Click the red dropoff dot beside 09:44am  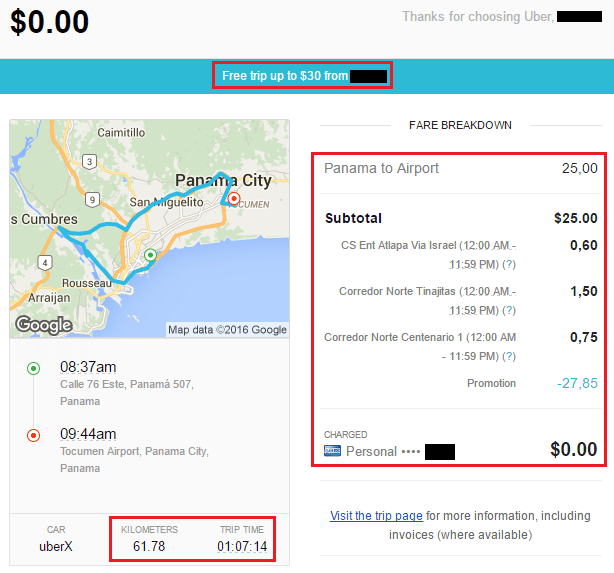34,435
